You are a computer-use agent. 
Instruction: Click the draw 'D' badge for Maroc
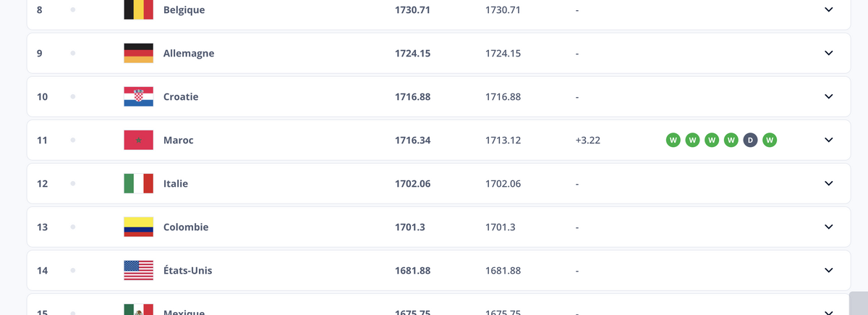[750, 140]
